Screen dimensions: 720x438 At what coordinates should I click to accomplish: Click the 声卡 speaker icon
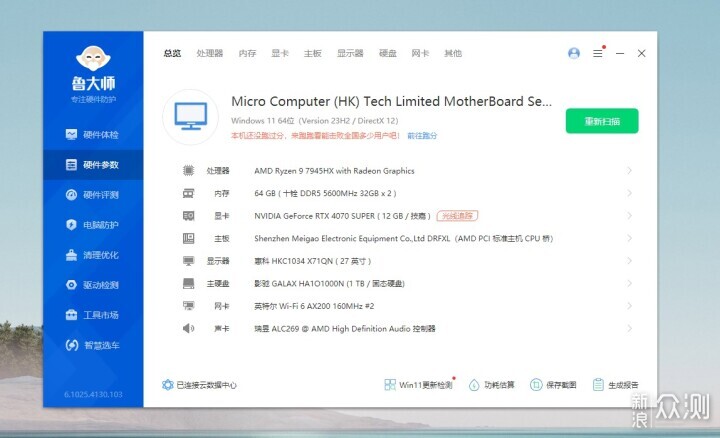(188, 328)
